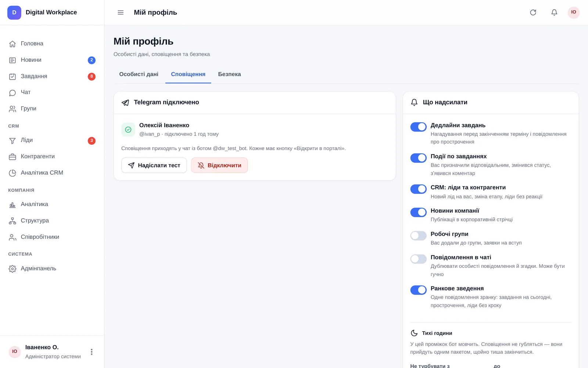This screenshot has width=588, height=368.
Task: Click the moon icon beside Тихі години
Action: click(x=414, y=333)
